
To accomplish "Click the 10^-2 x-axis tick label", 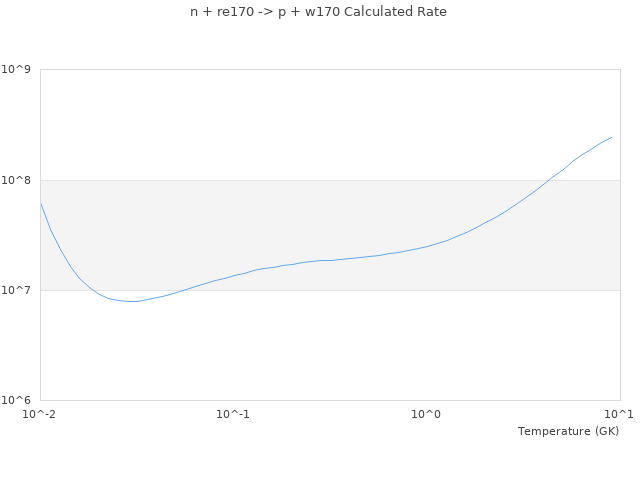I will 40,414.
